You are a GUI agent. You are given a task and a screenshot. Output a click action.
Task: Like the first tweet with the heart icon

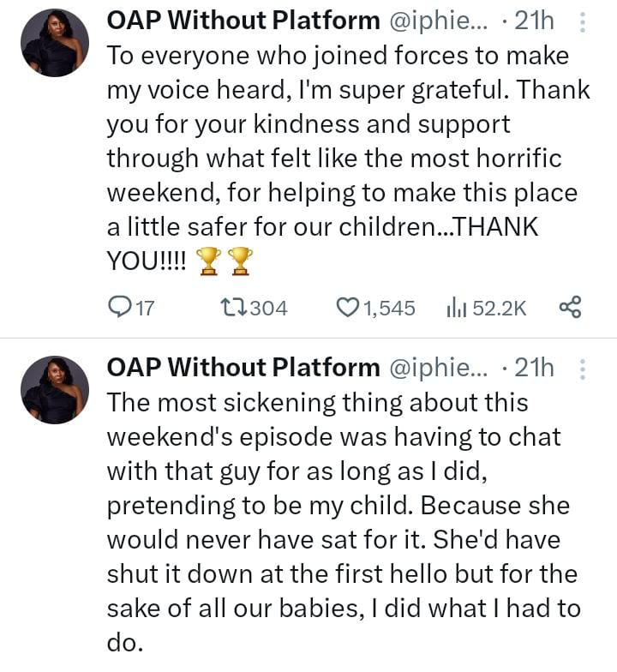click(x=348, y=308)
